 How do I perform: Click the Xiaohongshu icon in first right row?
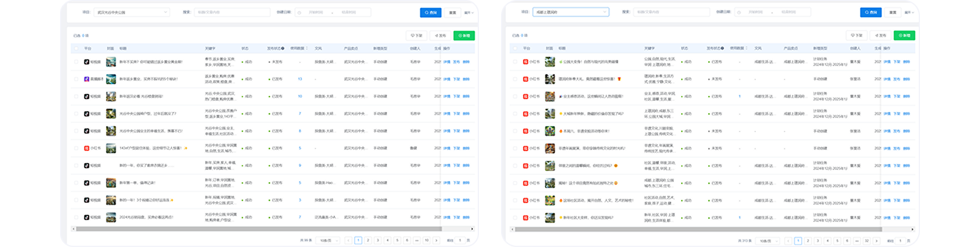coord(526,62)
